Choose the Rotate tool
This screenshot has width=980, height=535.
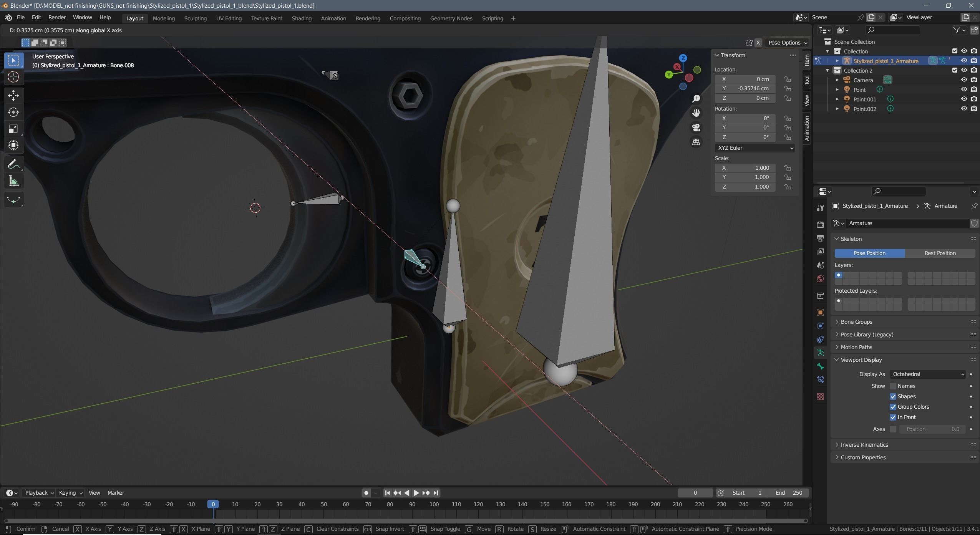(13, 112)
